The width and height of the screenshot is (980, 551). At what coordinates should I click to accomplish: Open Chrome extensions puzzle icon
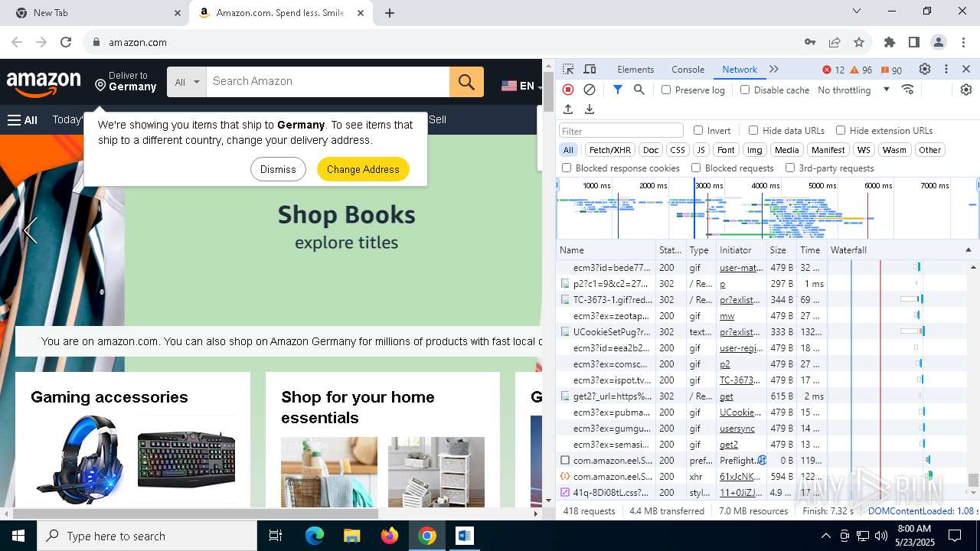click(890, 42)
